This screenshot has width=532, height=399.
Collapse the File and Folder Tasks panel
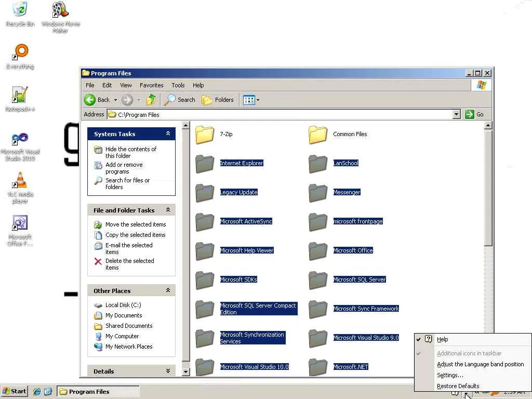click(x=168, y=210)
